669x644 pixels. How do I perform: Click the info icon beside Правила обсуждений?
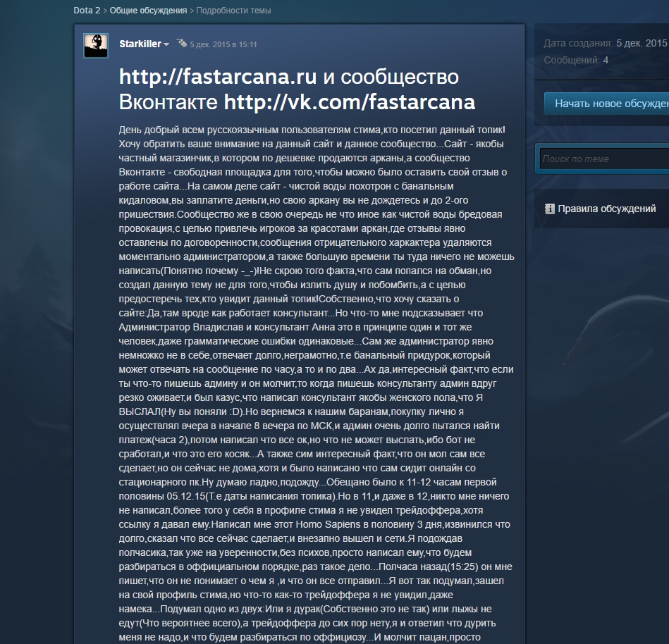click(550, 209)
